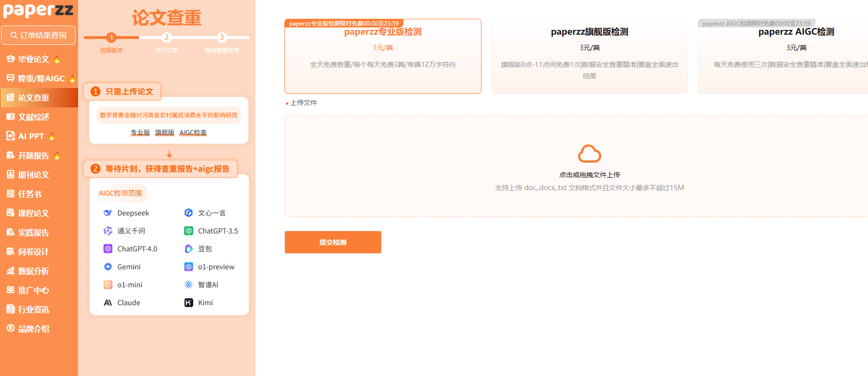Click the Claude icon
Screen dimensions: 868x376
(108, 303)
